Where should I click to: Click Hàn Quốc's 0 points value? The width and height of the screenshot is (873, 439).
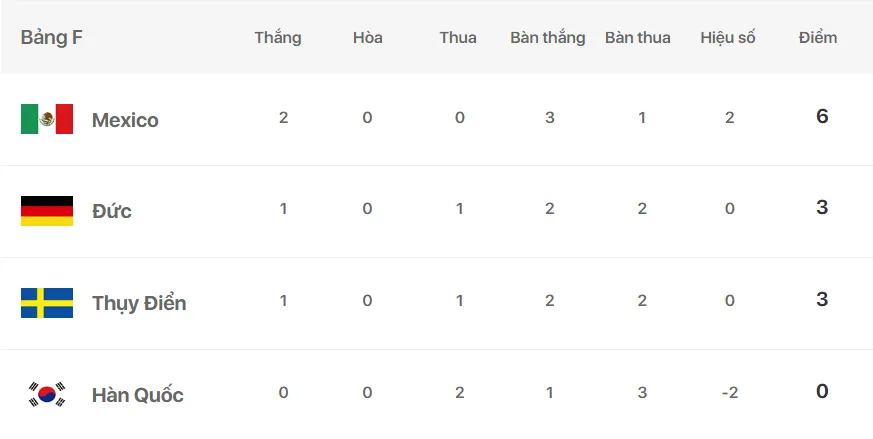click(x=822, y=392)
